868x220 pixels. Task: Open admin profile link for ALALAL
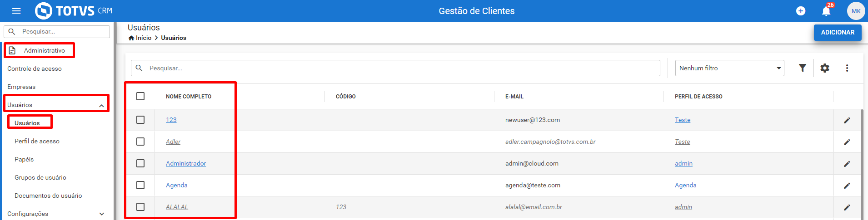pos(683,207)
